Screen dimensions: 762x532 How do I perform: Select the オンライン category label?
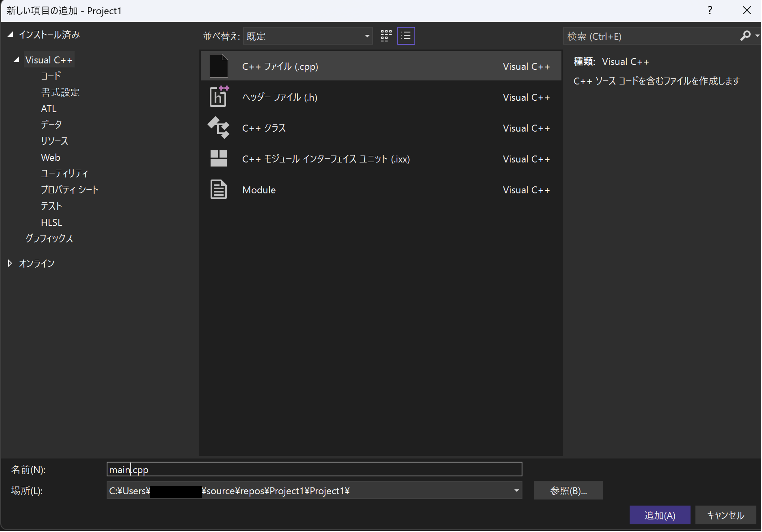[37, 263]
